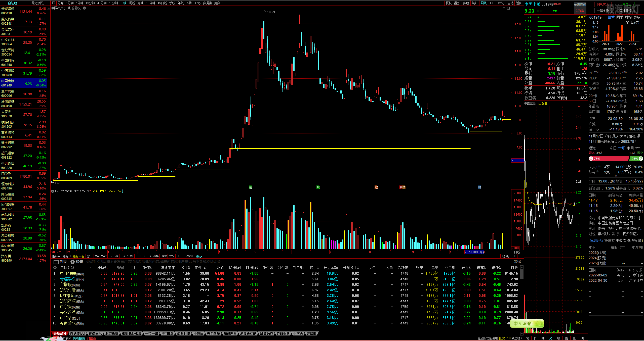Viewport: 644px width, 341px height.
Task: Toggle the right side panel icon above the chart
Action: pos(509,8)
